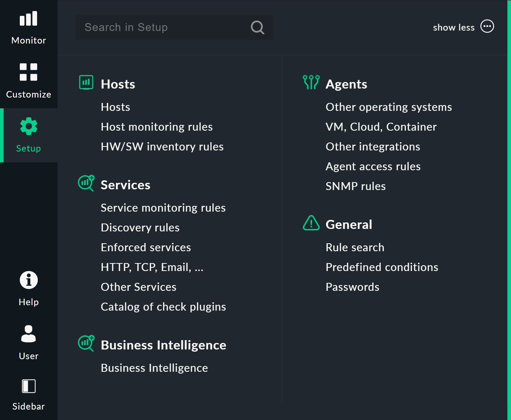The height and width of the screenshot is (420, 511).
Task: Open Catalog of check plugins
Action: click(163, 307)
